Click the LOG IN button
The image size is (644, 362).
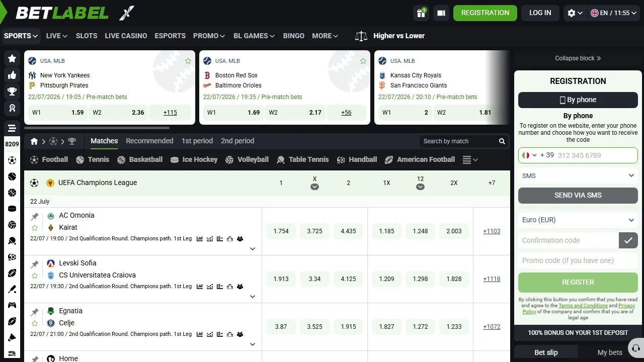[540, 13]
